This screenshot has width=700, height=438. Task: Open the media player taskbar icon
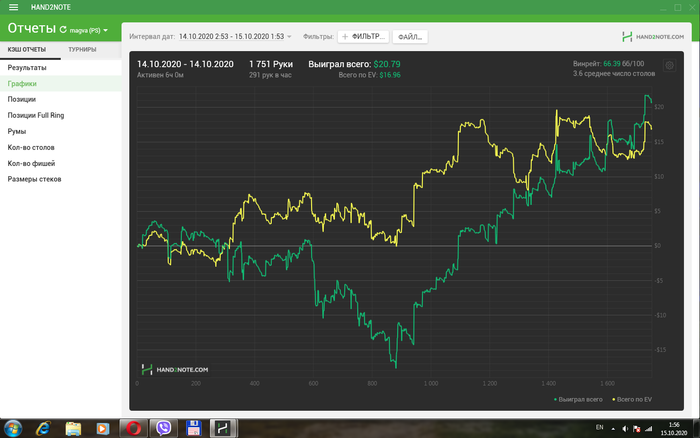(103, 429)
